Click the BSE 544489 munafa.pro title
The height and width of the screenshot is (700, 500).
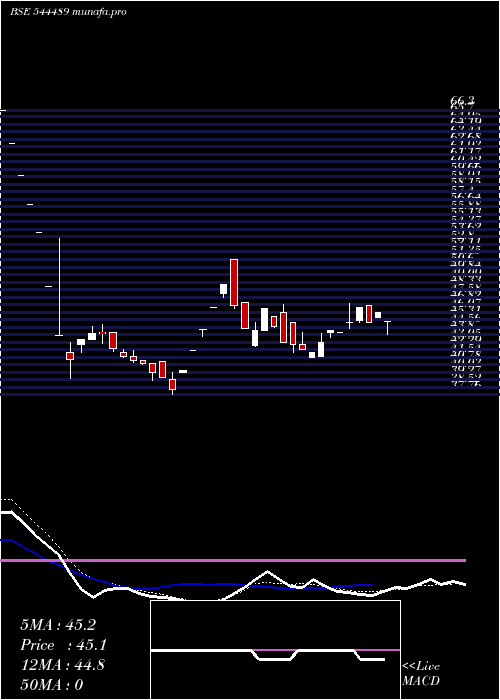[x=68, y=12]
